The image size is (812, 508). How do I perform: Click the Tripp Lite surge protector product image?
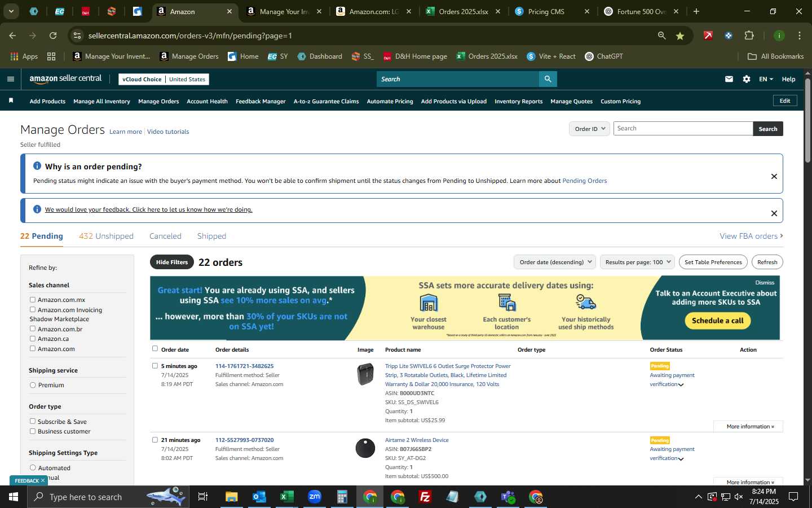point(365,374)
